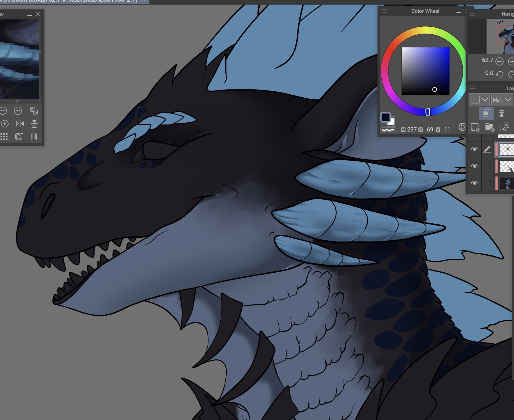Click the Sub View rotation reset icon
Image resolution: width=514 pixels, height=420 pixels.
(5, 124)
